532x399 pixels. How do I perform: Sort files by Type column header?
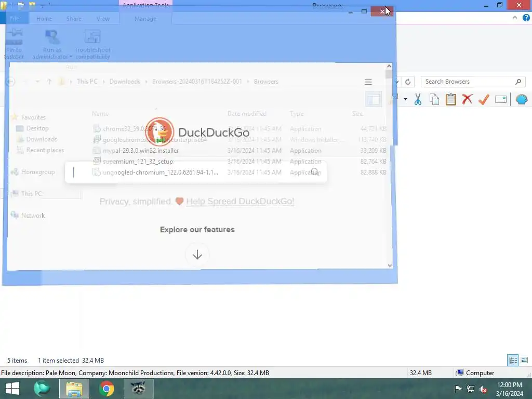pyautogui.click(x=297, y=114)
